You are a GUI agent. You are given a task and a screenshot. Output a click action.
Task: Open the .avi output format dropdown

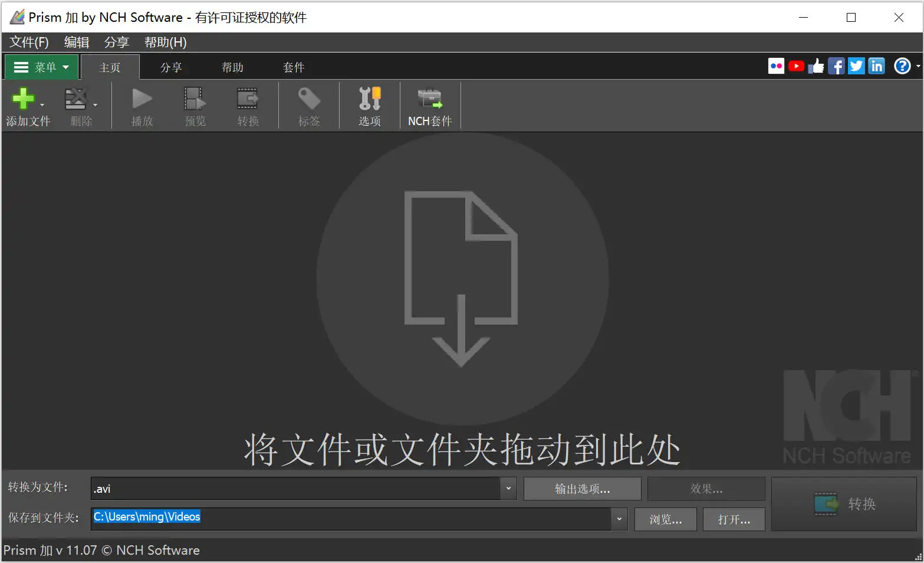coord(508,489)
